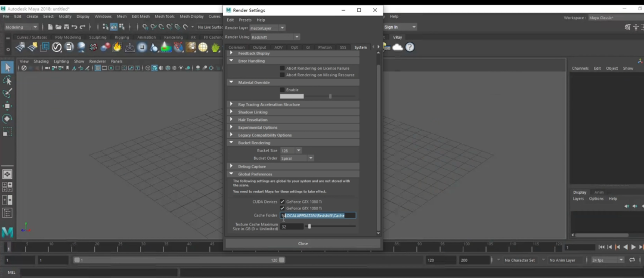The width and height of the screenshot is (644, 278).
Task: Click the snap to grid magnet icon
Action: [145, 27]
